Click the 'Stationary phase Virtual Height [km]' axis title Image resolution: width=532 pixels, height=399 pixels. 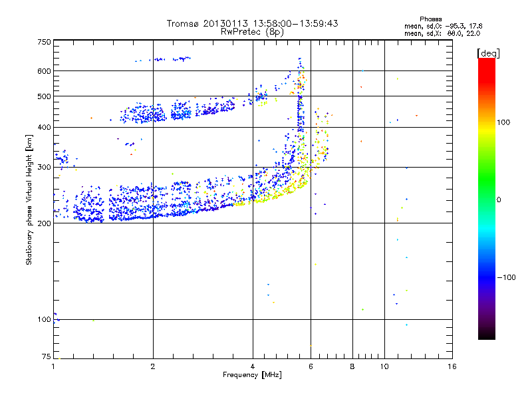(29, 199)
